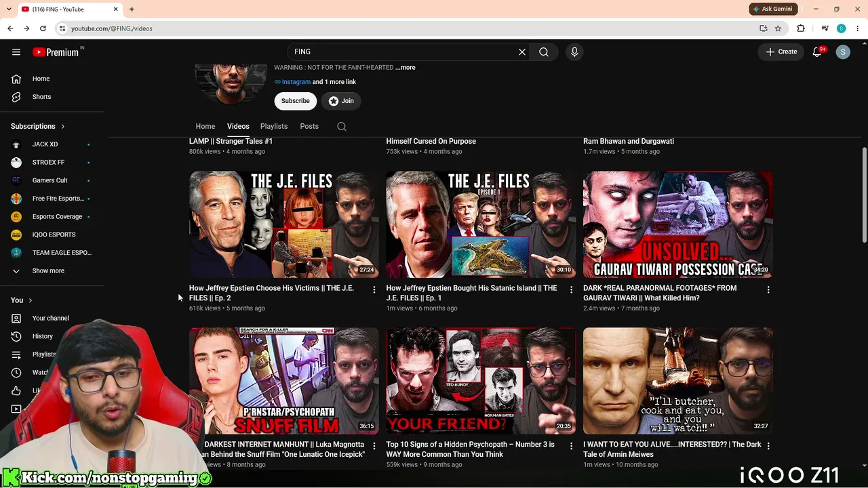Viewport: 868px width, 488px height.
Task: Show the 'and 1 more link' list
Action: click(334, 82)
